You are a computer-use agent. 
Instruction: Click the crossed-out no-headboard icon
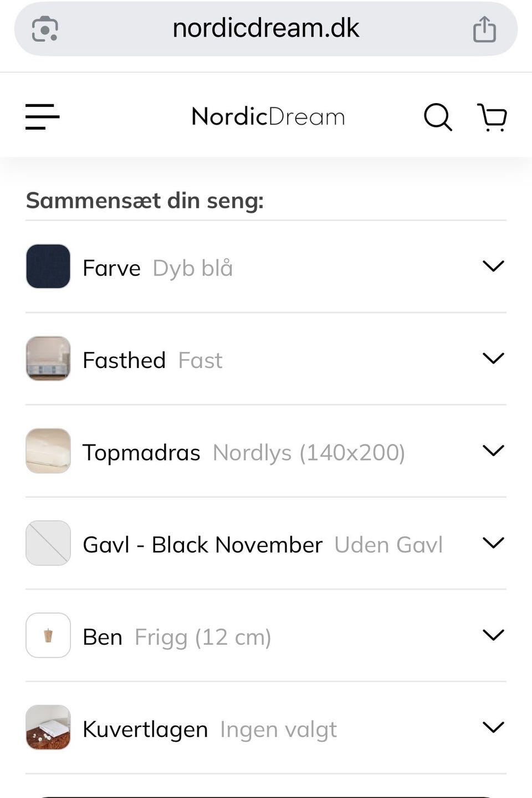tap(48, 543)
